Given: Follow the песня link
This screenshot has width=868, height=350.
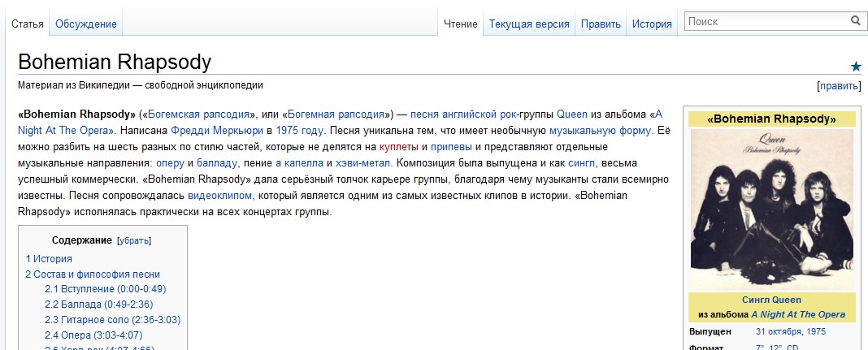Looking at the screenshot, I should point(424,115).
